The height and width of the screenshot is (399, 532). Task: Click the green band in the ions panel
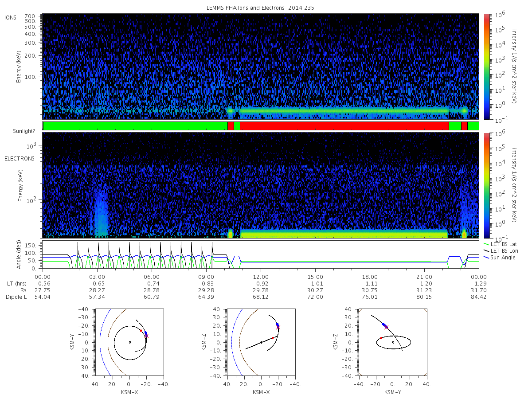click(x=344, y=110)
